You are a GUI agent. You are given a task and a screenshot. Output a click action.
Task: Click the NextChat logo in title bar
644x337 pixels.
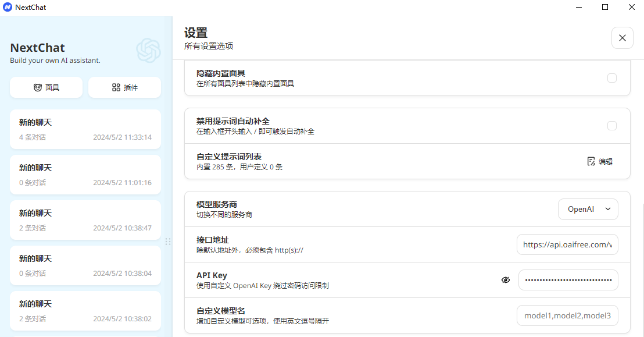click(x=8, y=7)
